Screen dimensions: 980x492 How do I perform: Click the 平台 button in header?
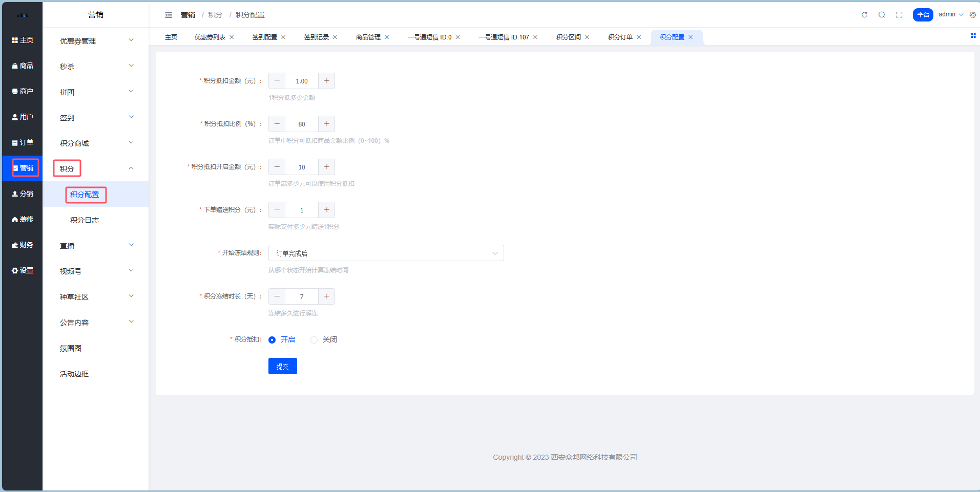pyautogui.click(x=923, y=15)
